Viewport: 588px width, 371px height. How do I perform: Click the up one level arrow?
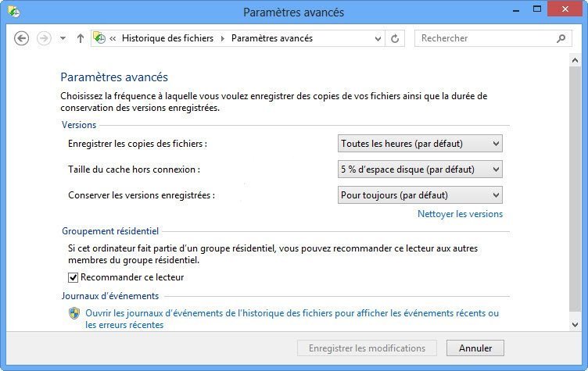pyautogui.click(x=81, y=38)
